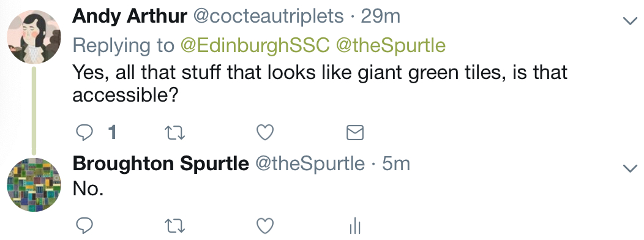Retweet Broughton Spurtle's 'No.' tweet
The width and height of the screenshot is (644, 240).
[x=174, y=226]
